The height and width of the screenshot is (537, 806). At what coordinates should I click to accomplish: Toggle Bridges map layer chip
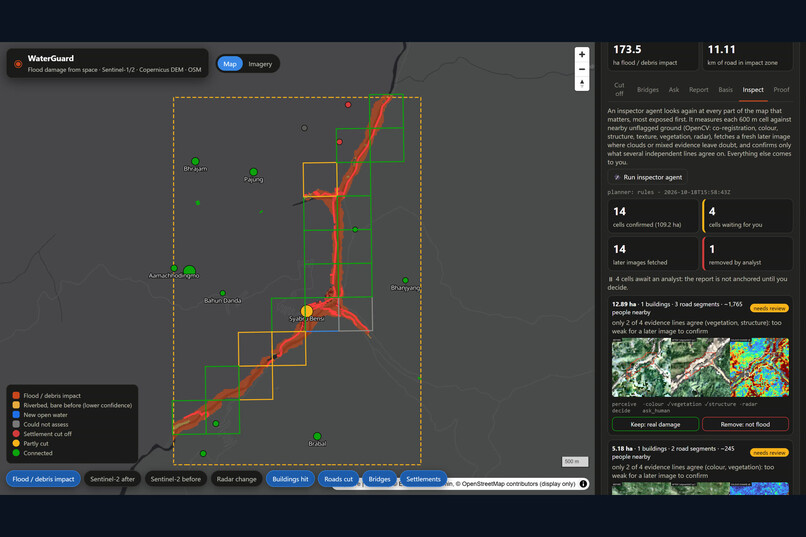[x=379, y=479]
